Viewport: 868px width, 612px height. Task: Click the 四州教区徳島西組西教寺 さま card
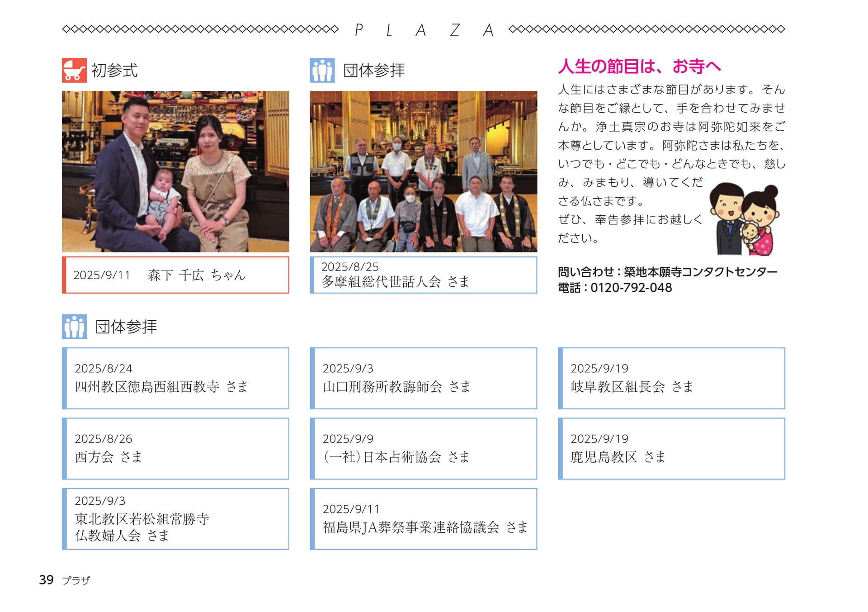coord(175,379)
